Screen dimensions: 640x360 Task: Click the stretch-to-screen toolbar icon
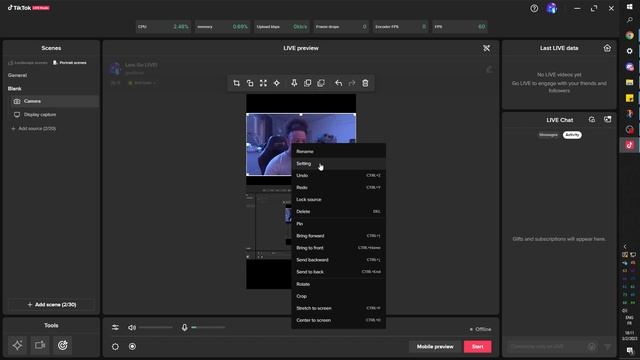pyautogui.click(x=263, y=83)
